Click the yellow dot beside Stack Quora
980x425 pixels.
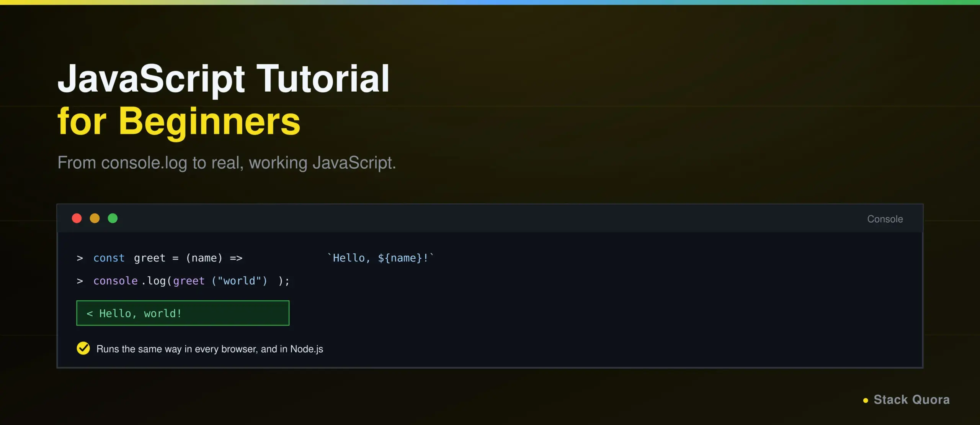pos(866,400)
